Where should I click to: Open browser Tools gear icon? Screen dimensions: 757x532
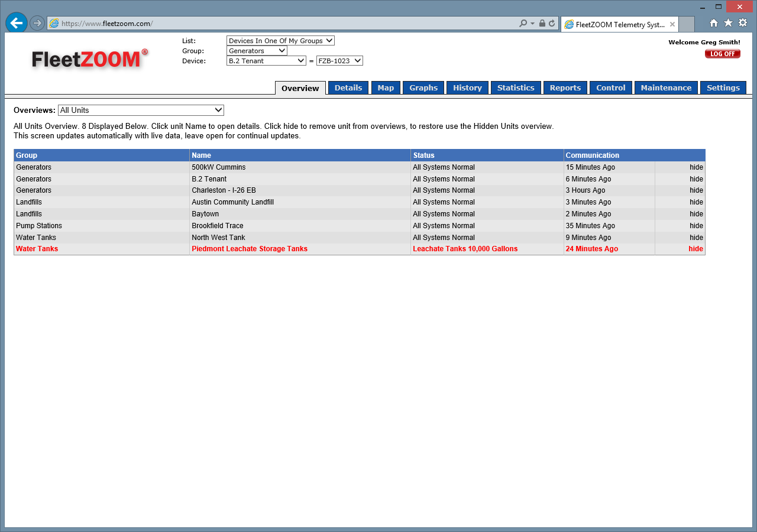(x=743, y=23)
